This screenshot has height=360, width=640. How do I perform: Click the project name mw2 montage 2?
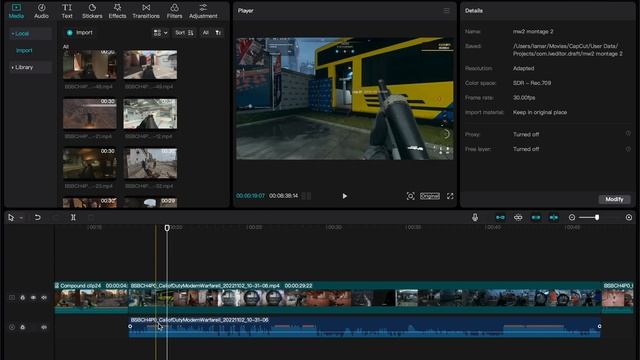click(533, 31)
